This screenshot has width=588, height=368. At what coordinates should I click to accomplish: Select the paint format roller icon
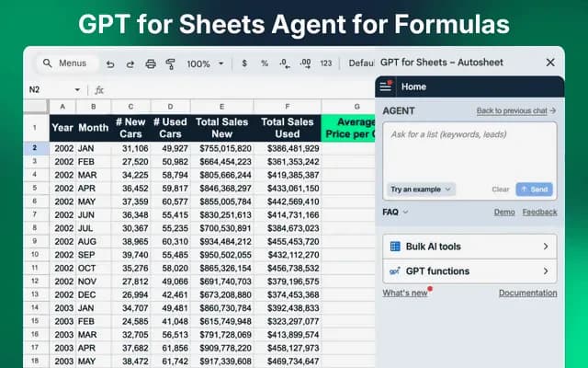(171, 63)
